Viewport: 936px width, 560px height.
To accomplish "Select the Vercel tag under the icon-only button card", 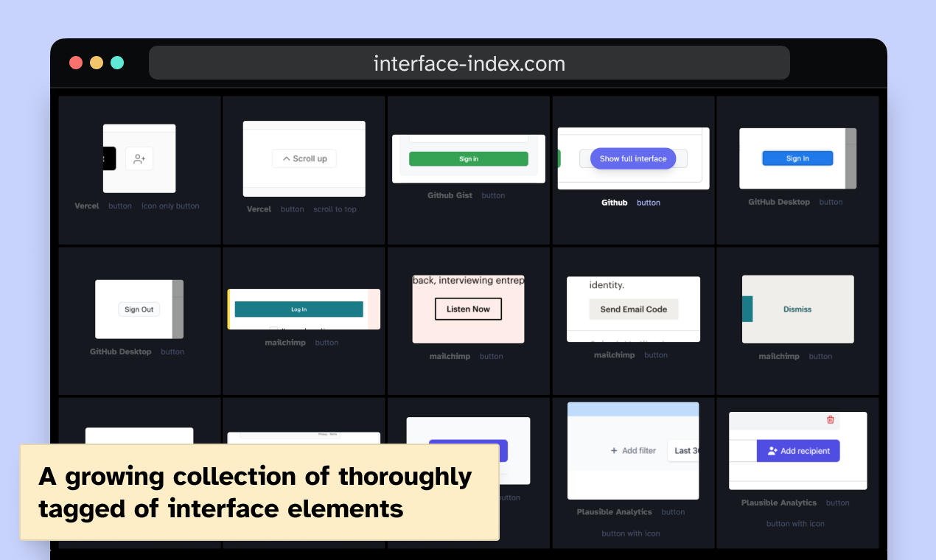I will coord(87,206).
